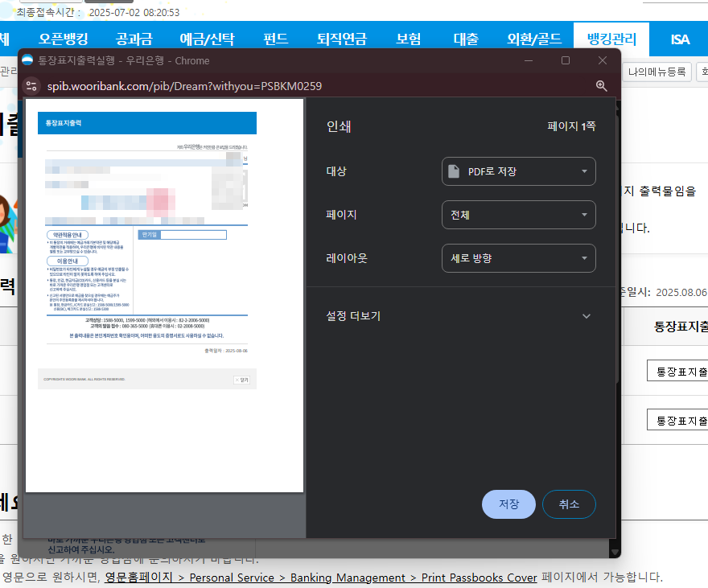Open the 레이아웃 dropdown set to 세로 방향
Viewport: 708px width, 588px height.
518,257
